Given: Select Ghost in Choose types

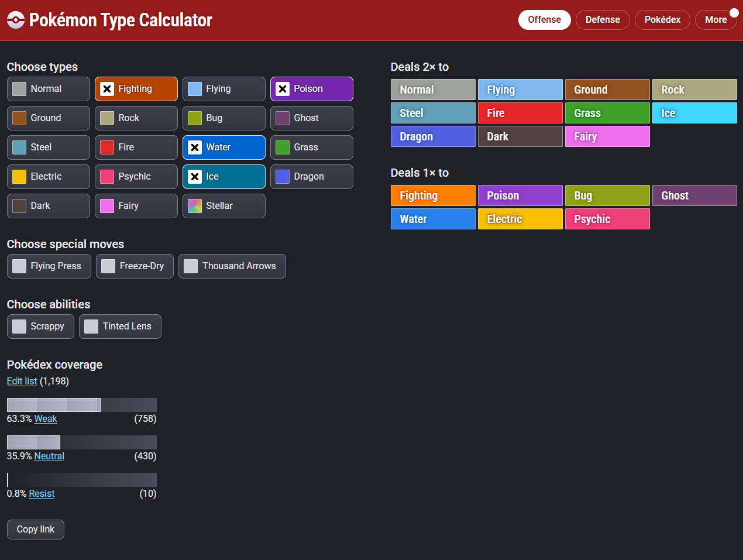Looking at the screenshot, I should 312,118.
